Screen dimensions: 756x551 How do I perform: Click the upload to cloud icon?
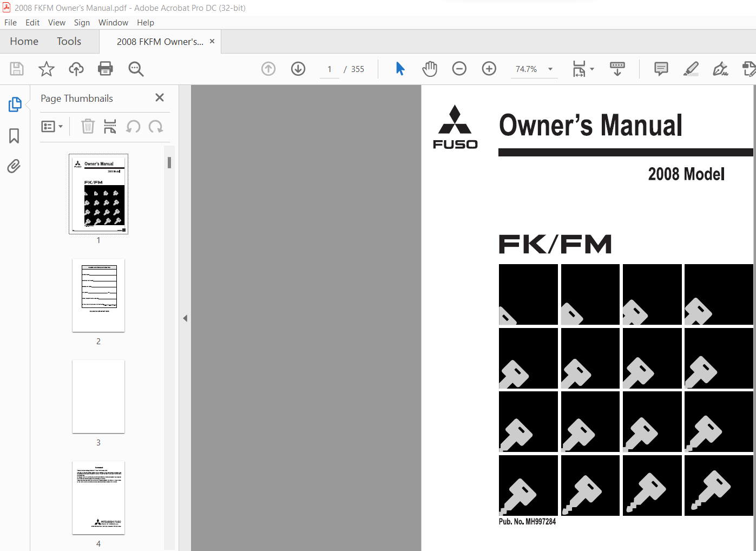tap(76, 69)
